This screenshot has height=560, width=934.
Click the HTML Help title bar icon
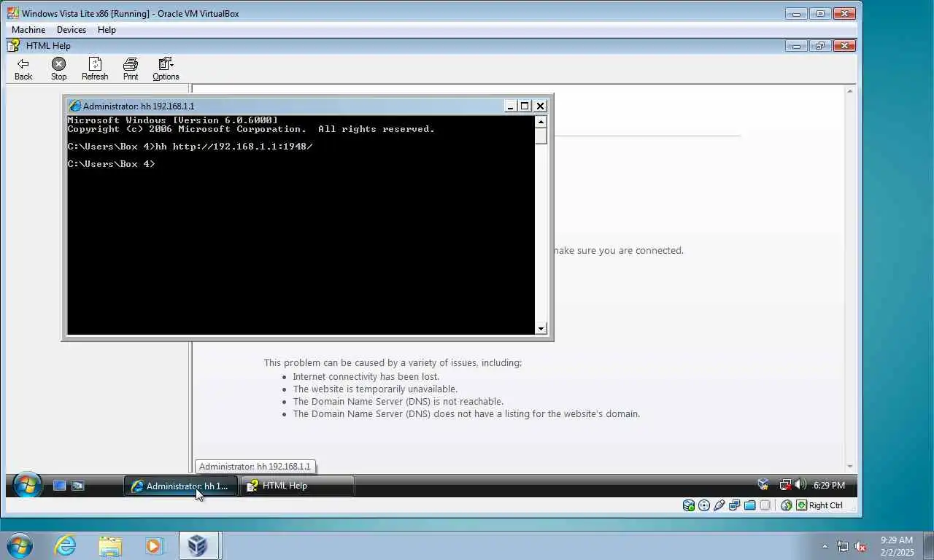pyautogui.click(x=13, y=45)
